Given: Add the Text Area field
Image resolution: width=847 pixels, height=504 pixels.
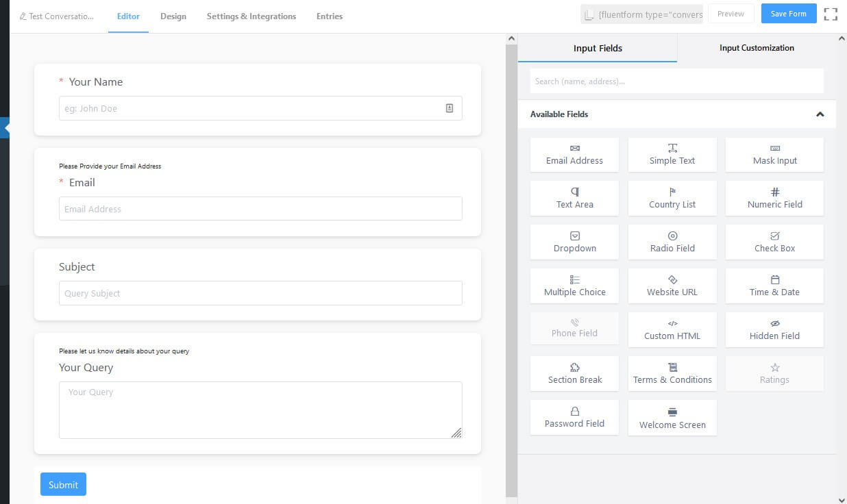Looking at the screenshot, I should click(574, 199).
